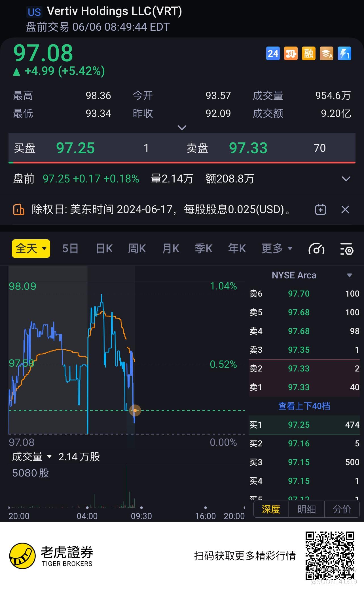The width and height of the screenshot is (364, 590).
Task: Switch to the 月K chart tab
Action: (x=171, y=249)
